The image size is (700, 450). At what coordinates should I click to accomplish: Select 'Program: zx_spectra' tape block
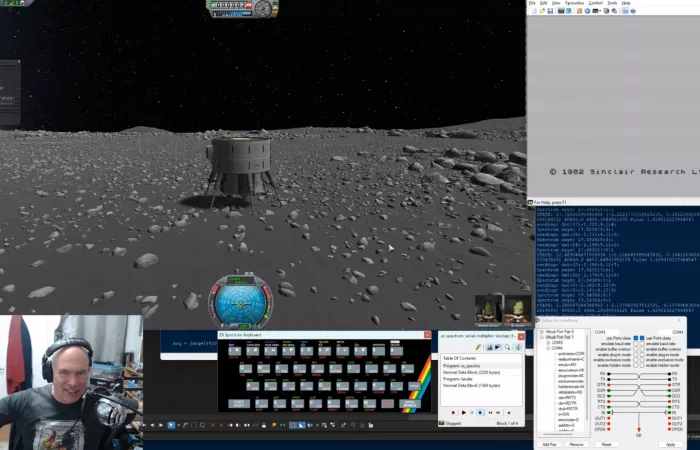462,366
